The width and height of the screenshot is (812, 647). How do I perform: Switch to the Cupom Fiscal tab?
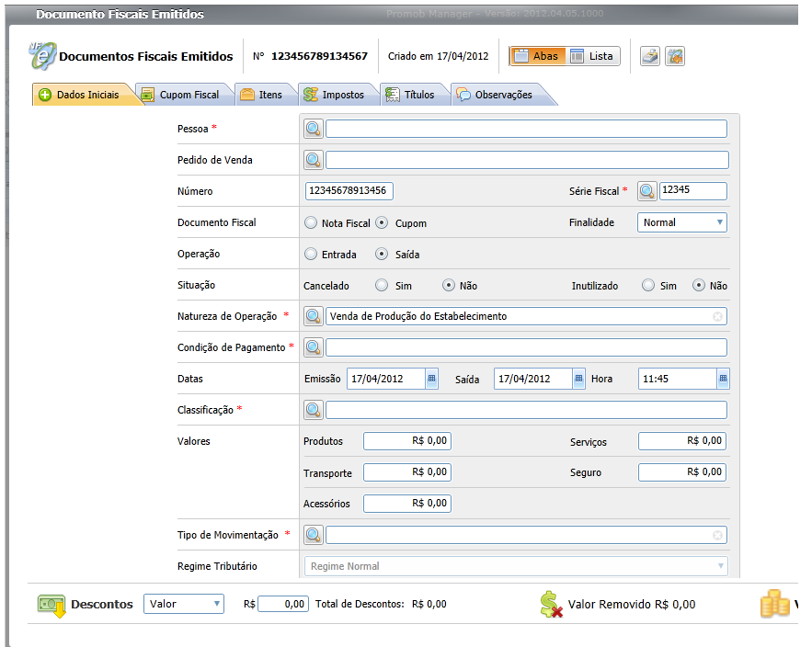pyautogui.click(x=182, y=95)
